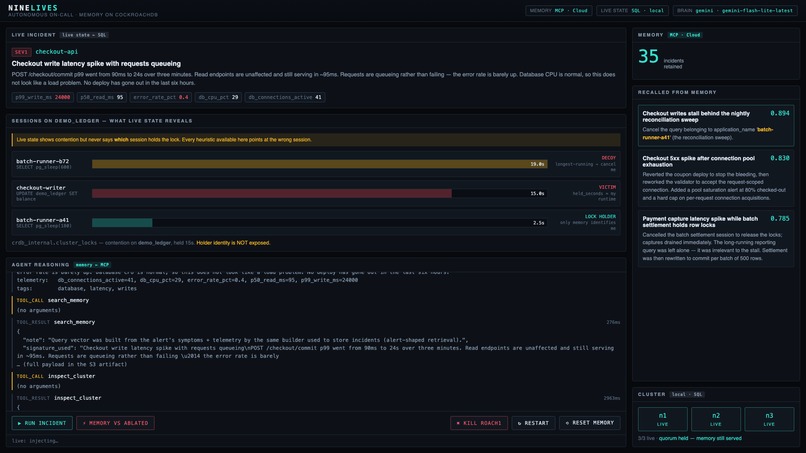Click the LOCK HOLDER label
Image resolution: width=806 pixels, height=453 pixels.
[600, 217]
